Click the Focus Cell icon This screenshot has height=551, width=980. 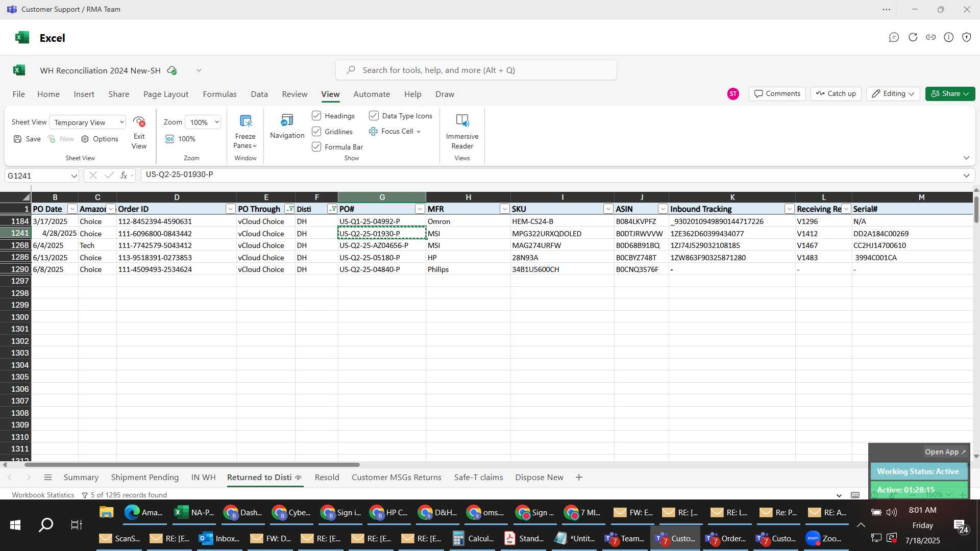(x=373, y=131)
